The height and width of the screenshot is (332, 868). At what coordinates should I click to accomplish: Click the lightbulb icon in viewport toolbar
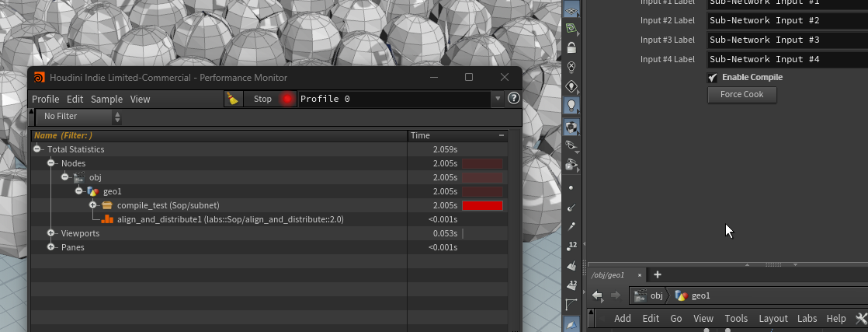pyautogui.click(x=572, y=105)
